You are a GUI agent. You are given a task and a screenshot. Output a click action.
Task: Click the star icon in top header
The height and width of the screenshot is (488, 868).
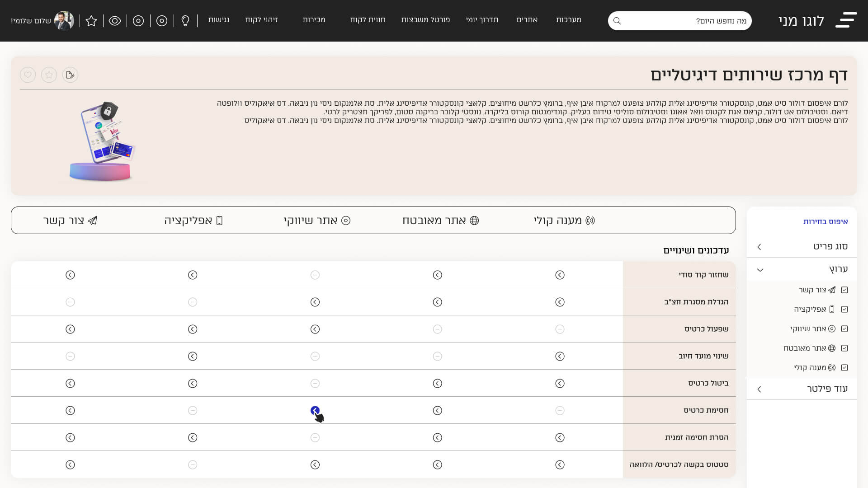pyautogui.click(x=91, y=21)
